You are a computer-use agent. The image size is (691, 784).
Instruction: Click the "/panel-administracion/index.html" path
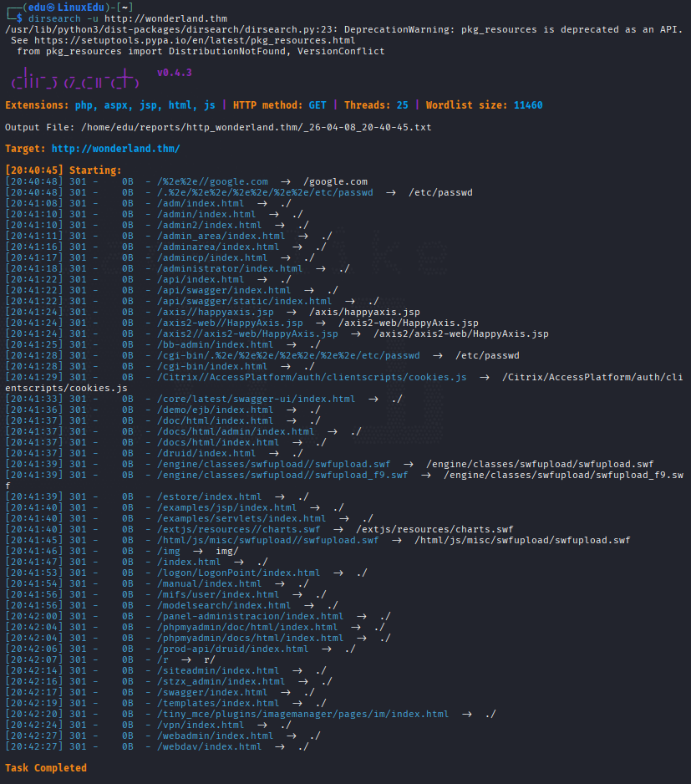(x=251, y=616)
